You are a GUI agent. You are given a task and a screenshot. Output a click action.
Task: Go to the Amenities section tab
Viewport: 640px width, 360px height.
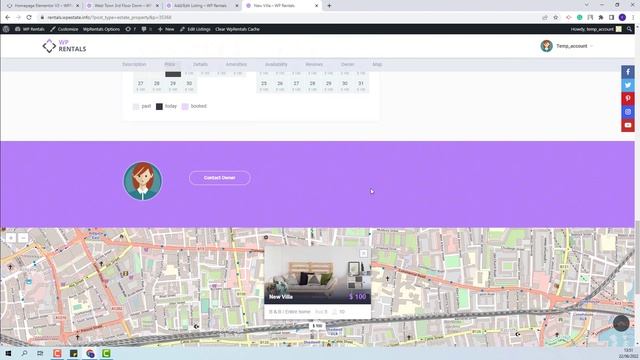click(236, 64)
